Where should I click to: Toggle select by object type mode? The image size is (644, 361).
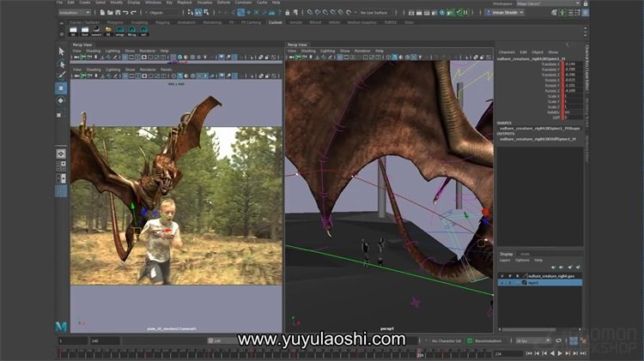coord(198,13)
